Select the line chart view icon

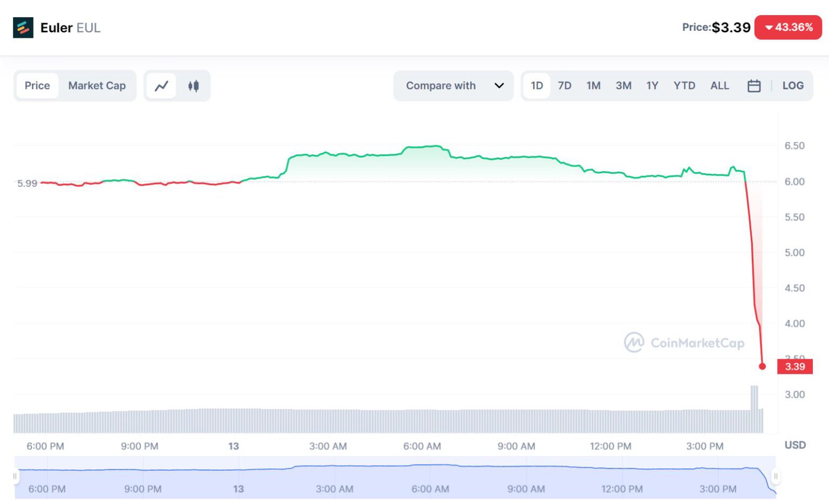tap(161, 86)
